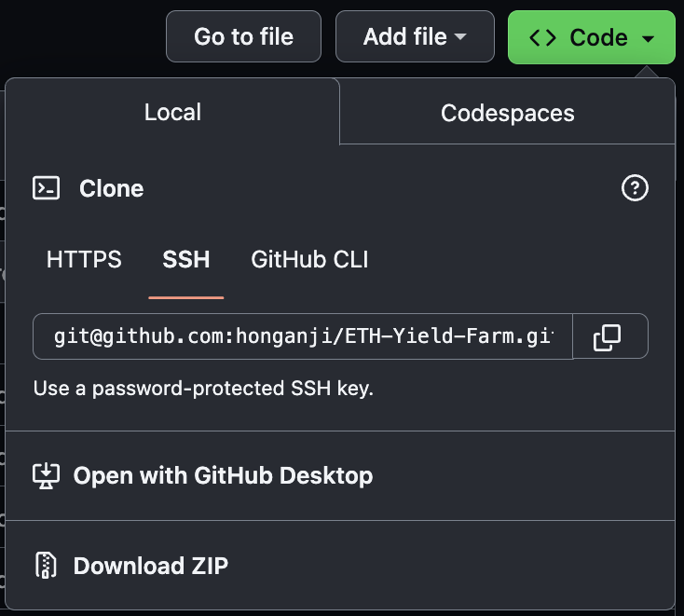
Task: Click the terminal icon beside Clone
Action: point(47,188)
